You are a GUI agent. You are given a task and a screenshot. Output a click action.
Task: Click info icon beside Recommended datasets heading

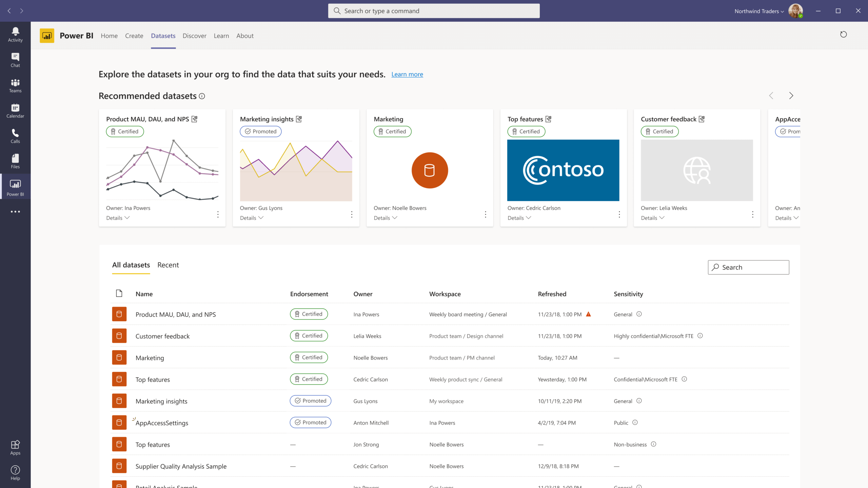202,96
